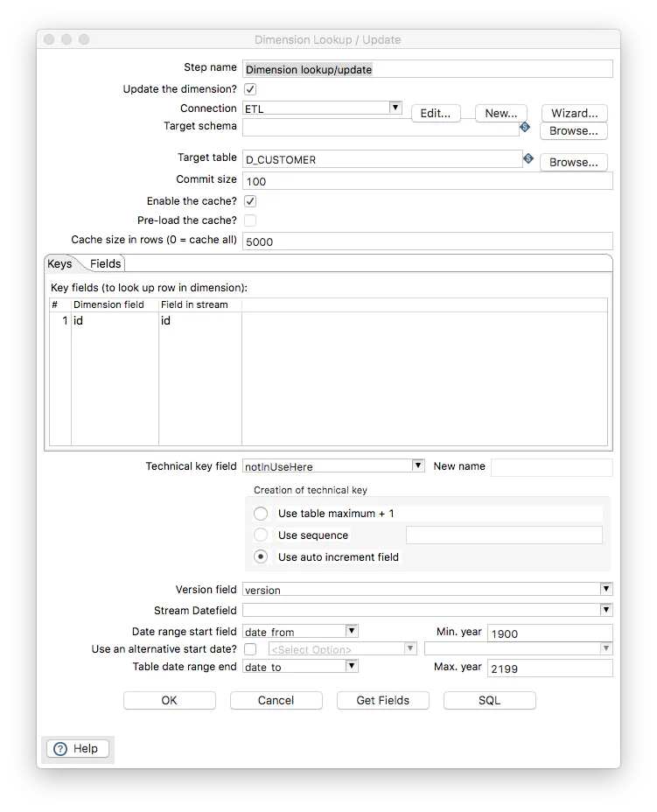Uncheck Enable the cache checkbox
The height and width of the screenshot is (812, 657).
[x=250, y=201]
